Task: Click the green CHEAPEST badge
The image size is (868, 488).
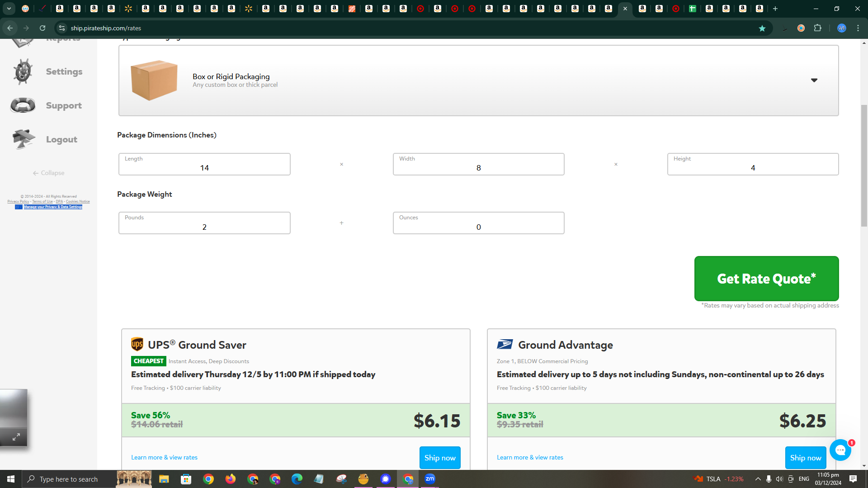Action: [x=148, y=361]
